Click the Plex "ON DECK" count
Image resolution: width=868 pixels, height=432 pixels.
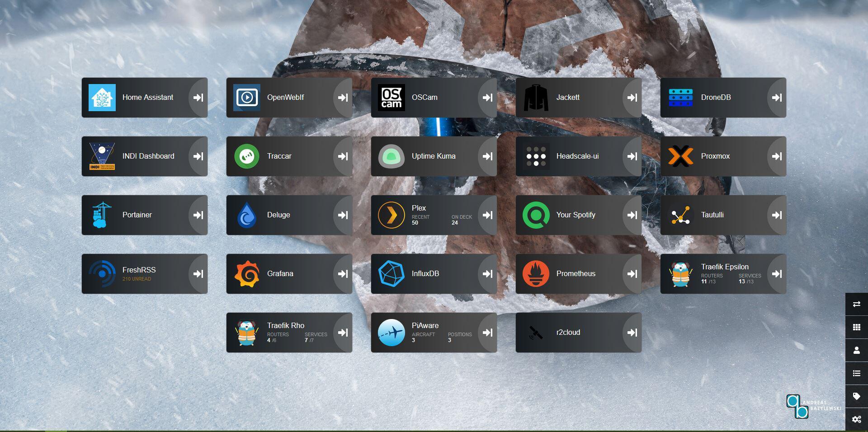(462, 220)
